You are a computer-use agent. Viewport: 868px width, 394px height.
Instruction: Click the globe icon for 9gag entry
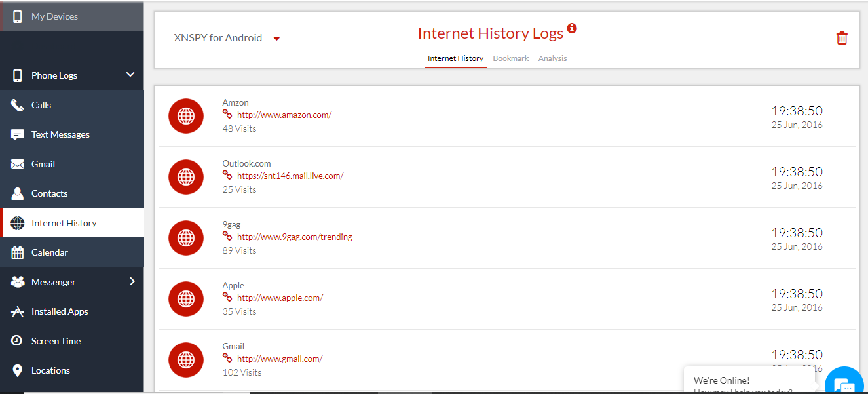(x=186, y=238)
